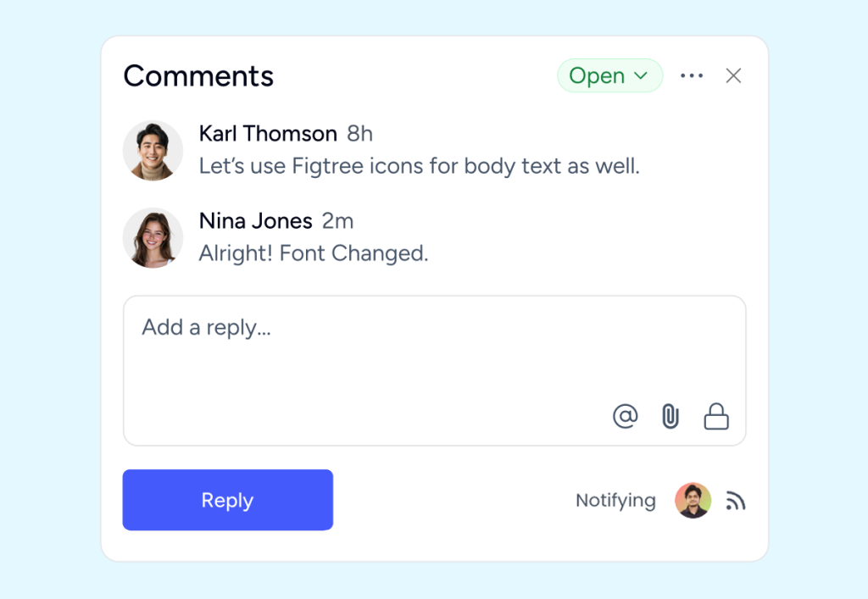Click the Comments panel title
Screen dimensions: 868x599
tap(198, 75)
